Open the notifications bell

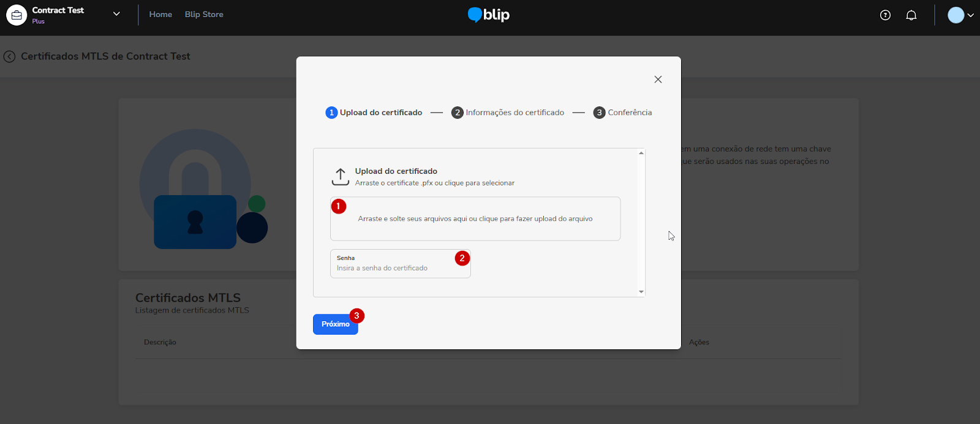click(x=911, y=15)
